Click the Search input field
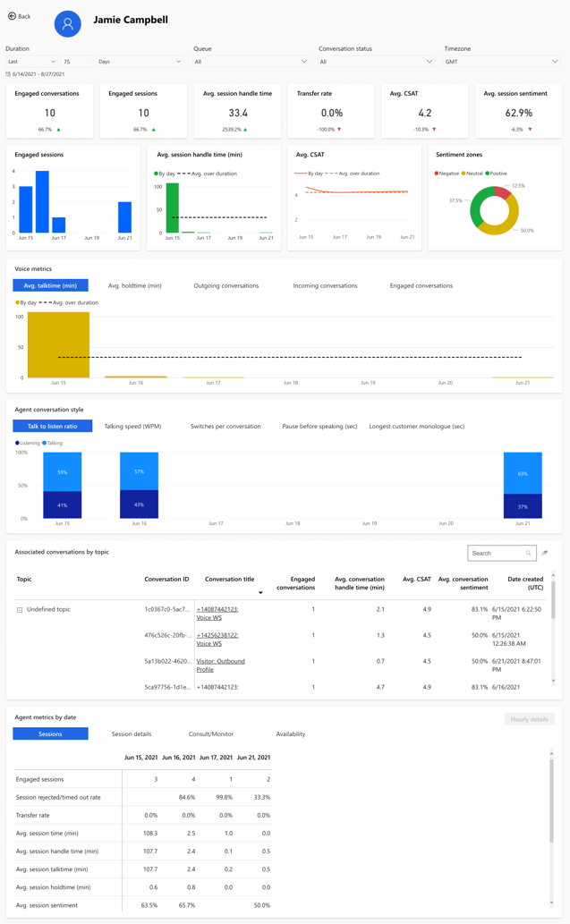The width and height of the screenshot is (570, 924). 502,554
